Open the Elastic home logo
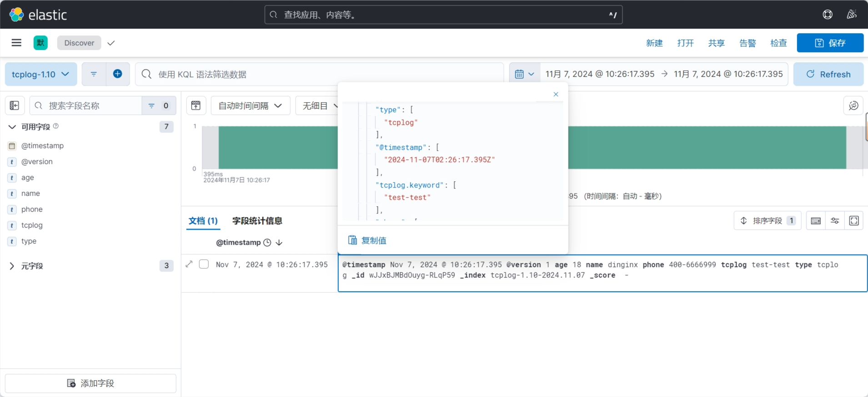This screenshot has width=868, height=397. tap(38, 15)
